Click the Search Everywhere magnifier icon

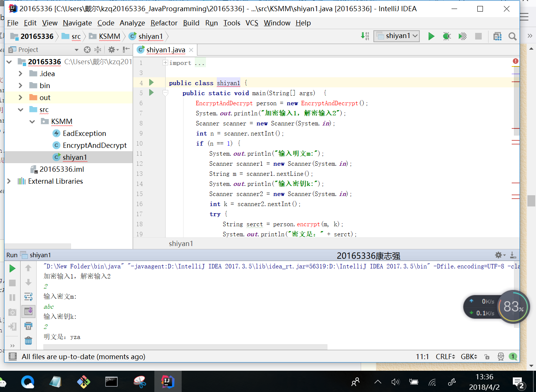[512, 36]
